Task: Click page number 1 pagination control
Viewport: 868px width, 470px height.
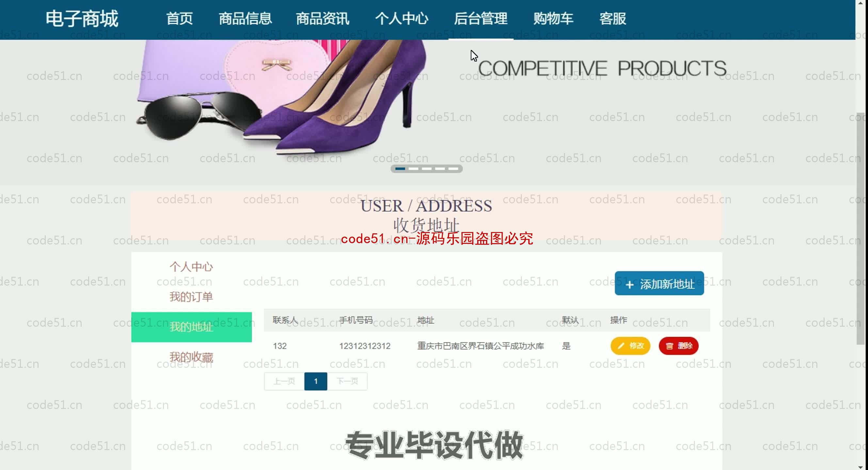Action: point(315,381)
